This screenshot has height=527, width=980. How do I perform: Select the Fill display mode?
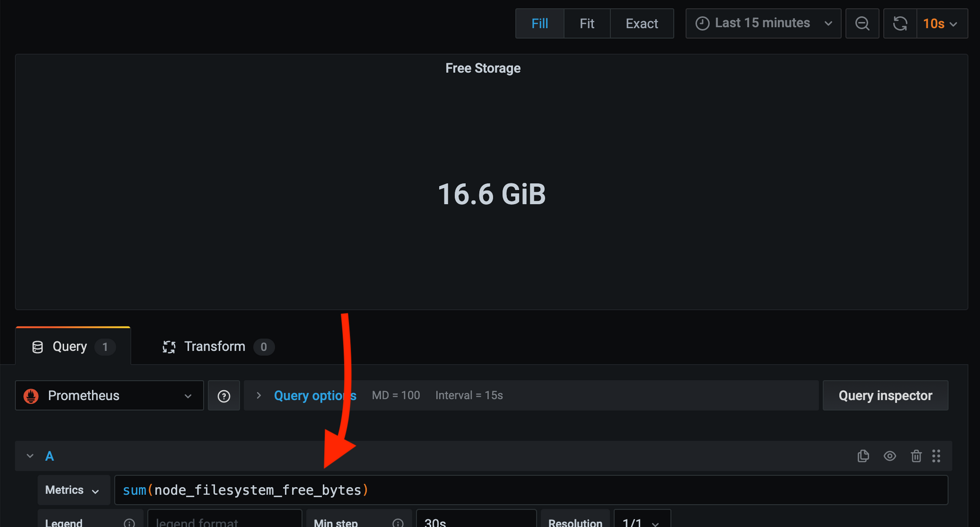539,24
